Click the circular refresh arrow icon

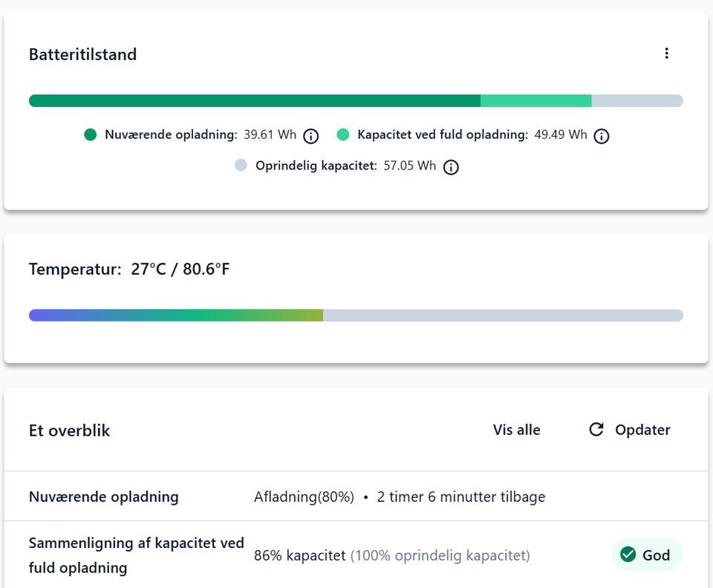(596, 429)
